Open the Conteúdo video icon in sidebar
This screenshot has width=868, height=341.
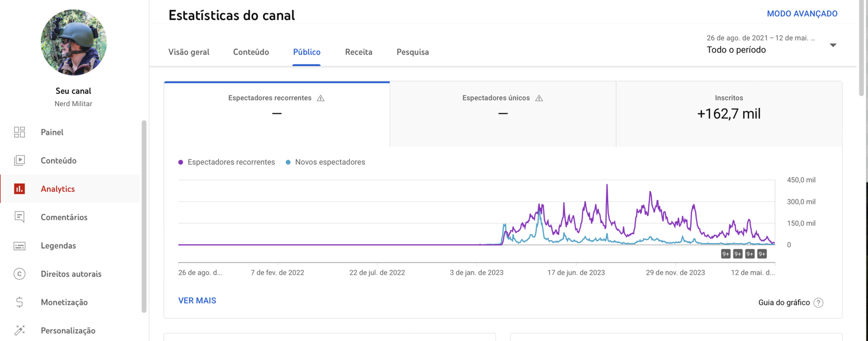click(x=20, y=160)
